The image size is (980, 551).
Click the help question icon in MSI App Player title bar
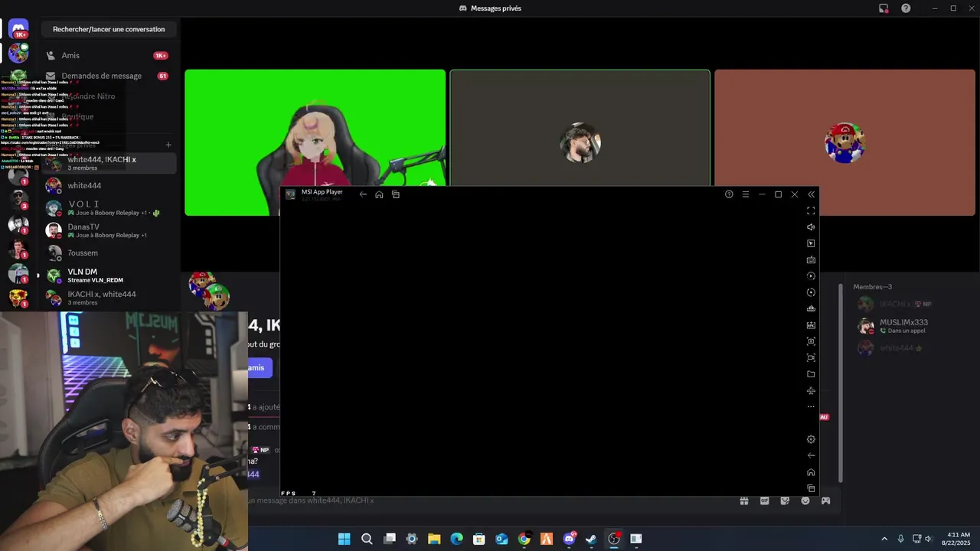[x=729, y=194]
